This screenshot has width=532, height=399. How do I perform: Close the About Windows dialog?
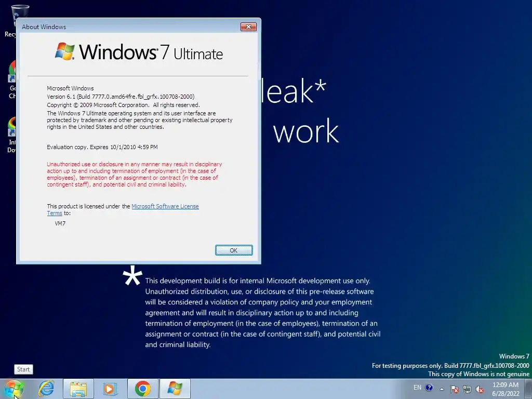[248, 27]
